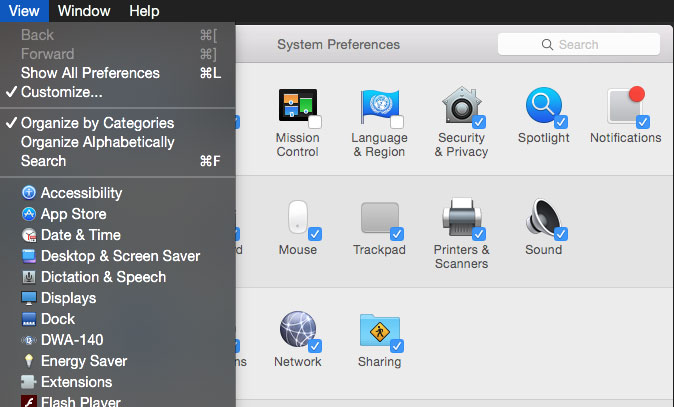Click the Spotlight magnifier icon
Screen dimensions: 674x407
tap(543, 105)
